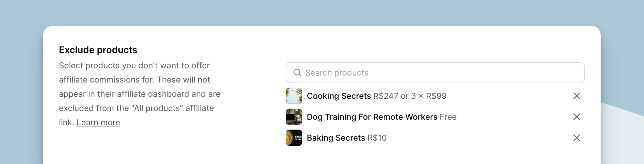The width and height of the screenshot is (644, 164).
Task: Click the R$10 price label
Action: click(377, 138)
